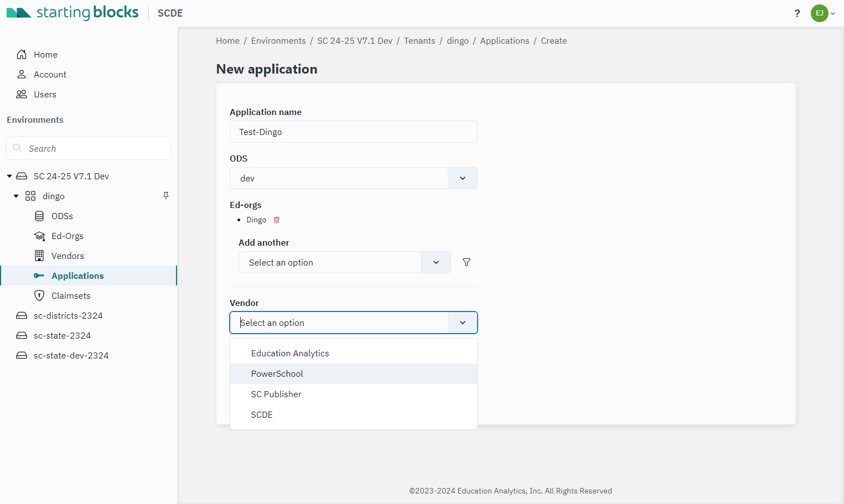Click the environments Search field
The image size is (844, 504).
pyautogui.click(x=89, y=148)
